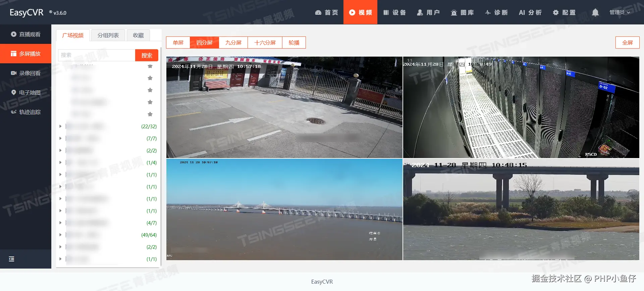Open the 诊断 diagnostics menu
This screenshot has height=291, width=644.
(x=496, y=12)
